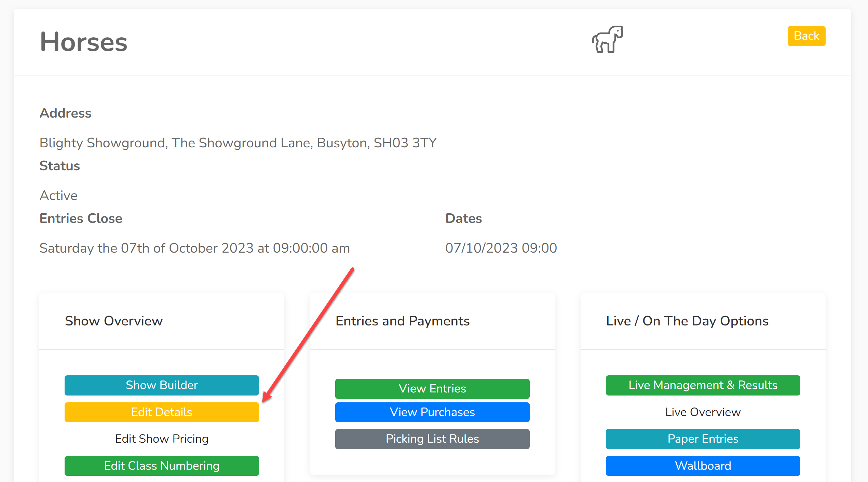Go back using the yellow Back button

[x=806, y=36]
